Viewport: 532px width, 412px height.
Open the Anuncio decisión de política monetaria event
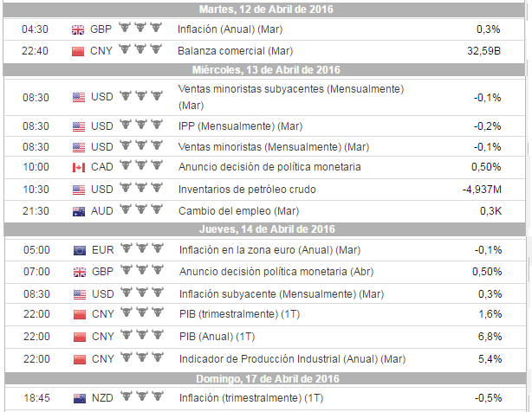tap(269, 167)
